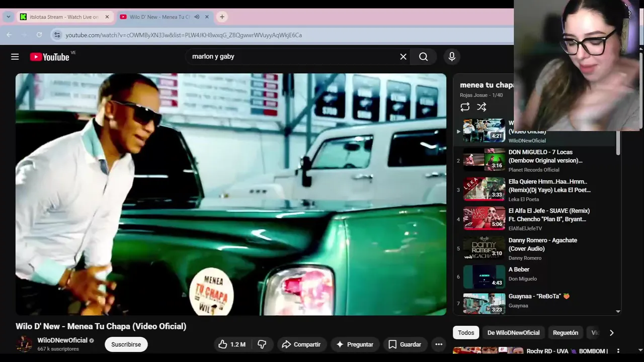Start voice search with the microphone
Viewport: 644px width, 362px height.
[x=452, y=57]
